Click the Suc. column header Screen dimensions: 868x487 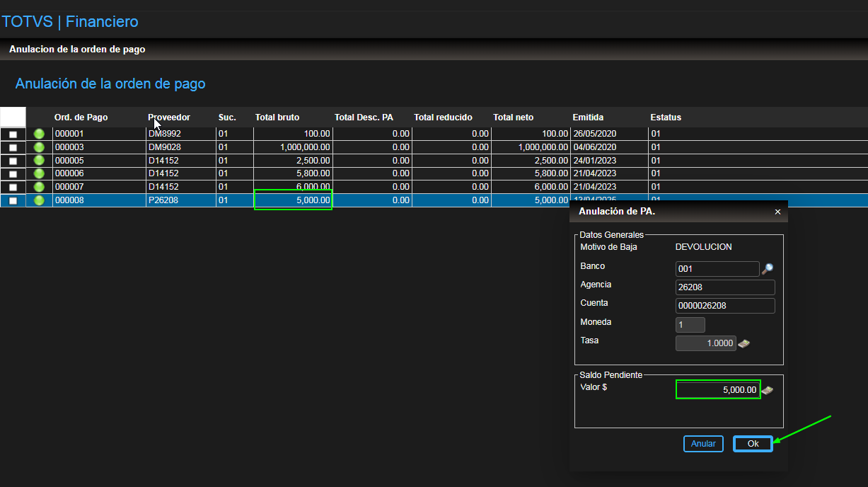(x=227, y=118)
